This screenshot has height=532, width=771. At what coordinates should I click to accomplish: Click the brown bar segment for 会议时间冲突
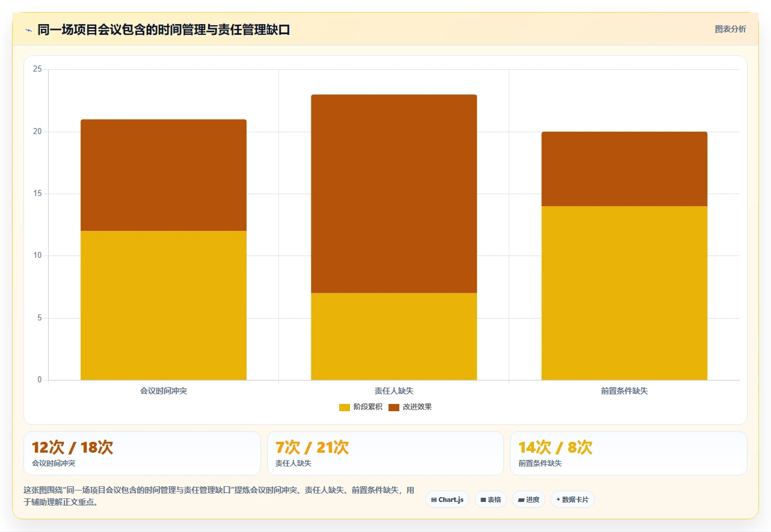[164, 175]
